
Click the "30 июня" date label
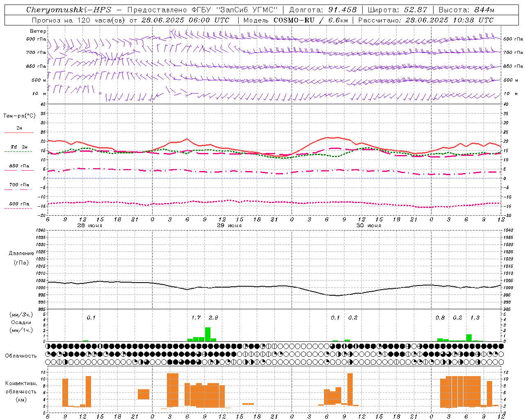point(369,226)
